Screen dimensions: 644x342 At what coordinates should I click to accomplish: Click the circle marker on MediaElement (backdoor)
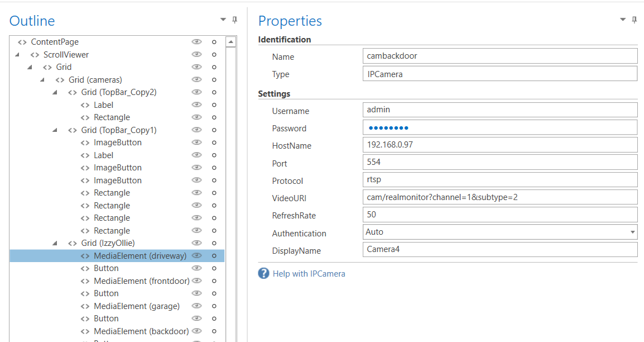[214, 331]
